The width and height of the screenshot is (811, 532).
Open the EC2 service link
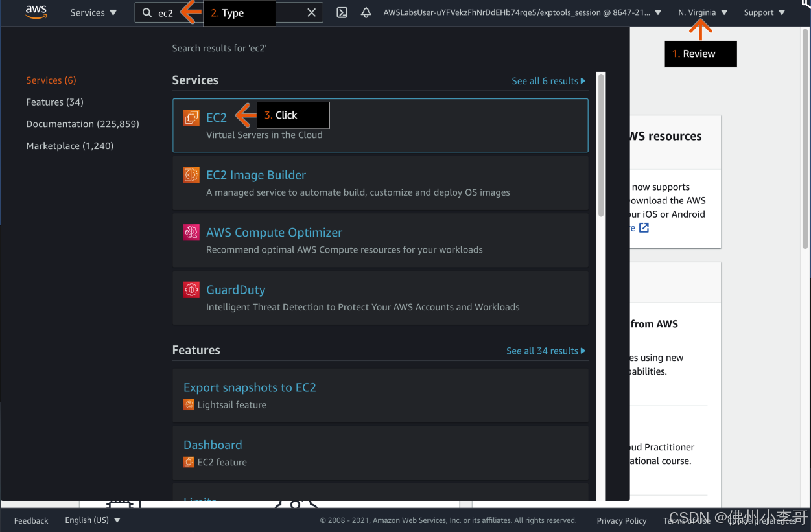217,117
